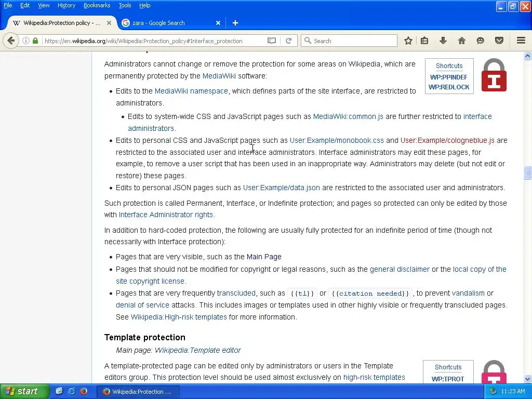This screenshot has height=399, width=532.
Task: Follow high-risk templates link at bottom
Action: point(374,377)
